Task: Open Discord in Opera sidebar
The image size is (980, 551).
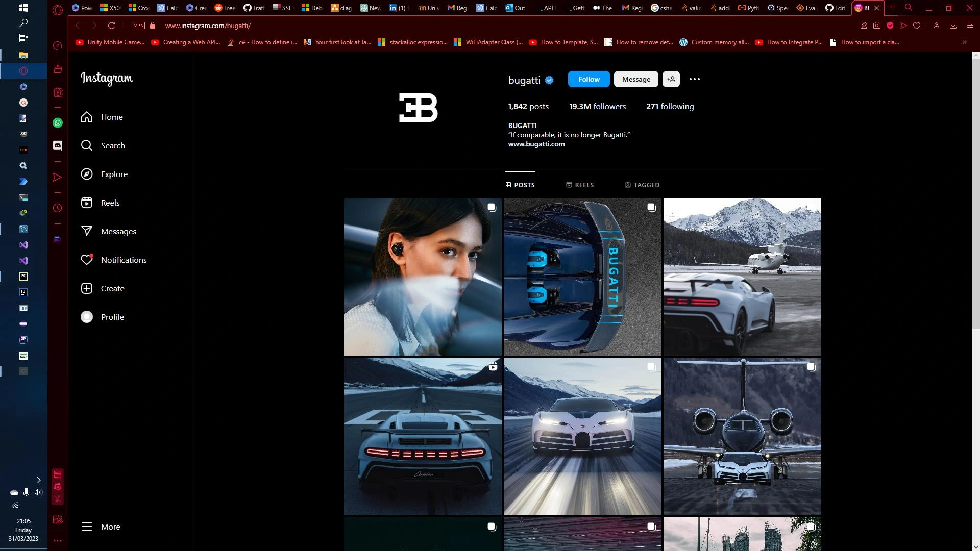Action: point(58,146)
